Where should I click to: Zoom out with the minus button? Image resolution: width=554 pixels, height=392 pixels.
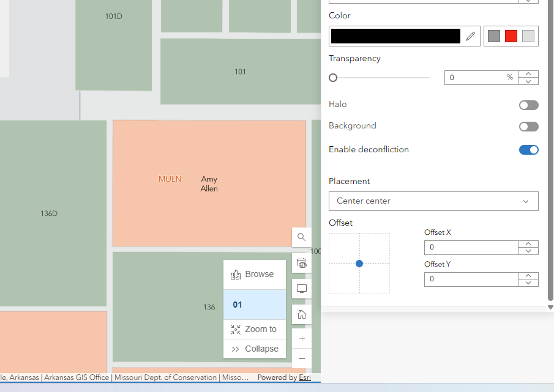coord(302,358)
